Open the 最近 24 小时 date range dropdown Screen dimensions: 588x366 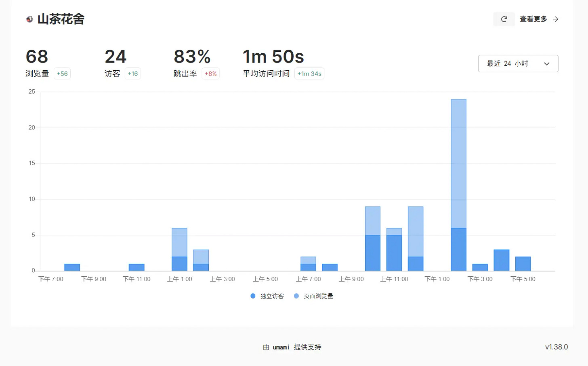pyautogui.click(x=518, y=63)
